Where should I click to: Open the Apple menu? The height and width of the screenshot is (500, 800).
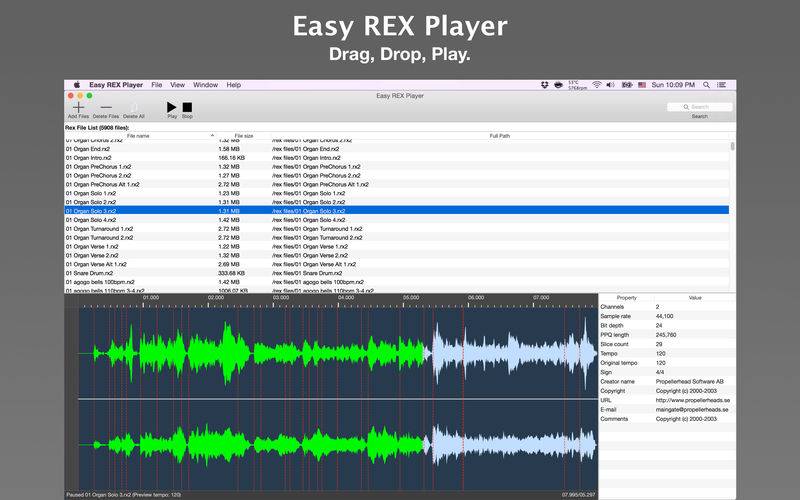[77, 85]
